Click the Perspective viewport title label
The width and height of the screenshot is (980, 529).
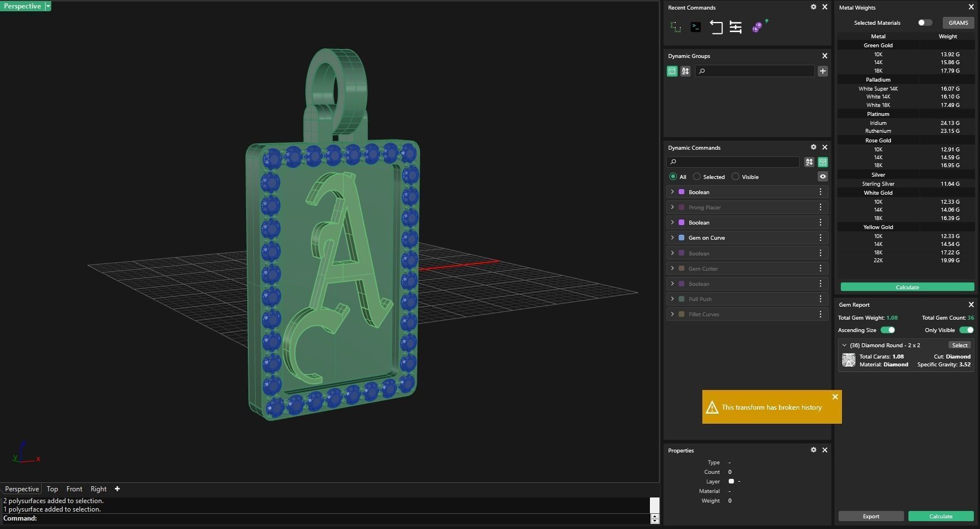click(x=23, y=6)
